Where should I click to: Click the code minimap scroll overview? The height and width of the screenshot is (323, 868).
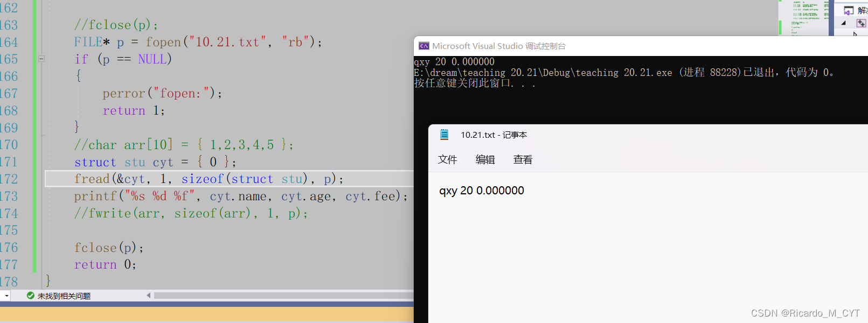(804, 18)
